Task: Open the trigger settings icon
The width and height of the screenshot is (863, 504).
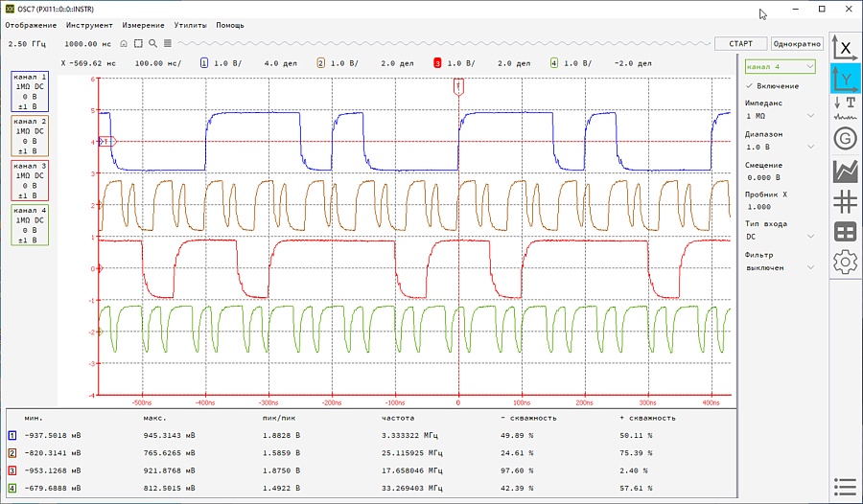Action: pos(845,107)
